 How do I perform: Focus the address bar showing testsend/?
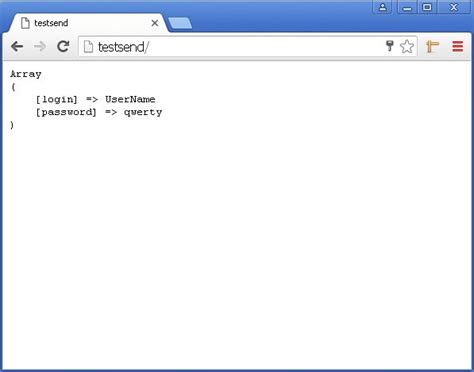coord(233,47)
